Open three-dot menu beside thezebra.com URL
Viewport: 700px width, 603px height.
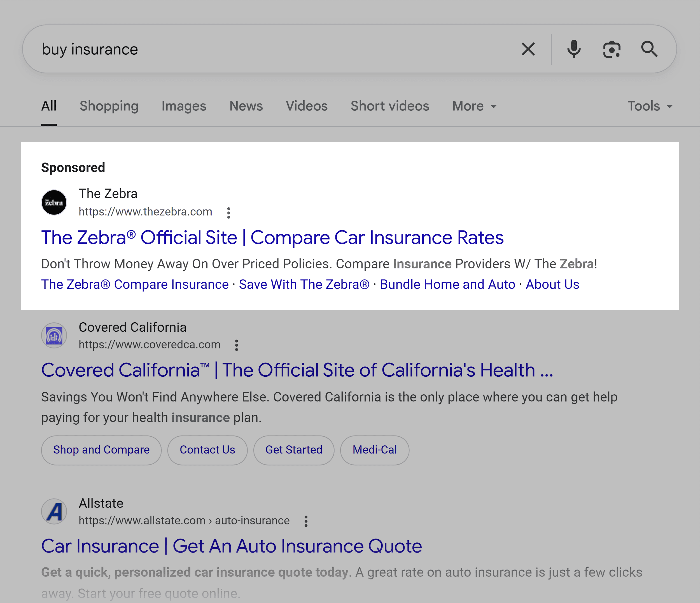229,213
